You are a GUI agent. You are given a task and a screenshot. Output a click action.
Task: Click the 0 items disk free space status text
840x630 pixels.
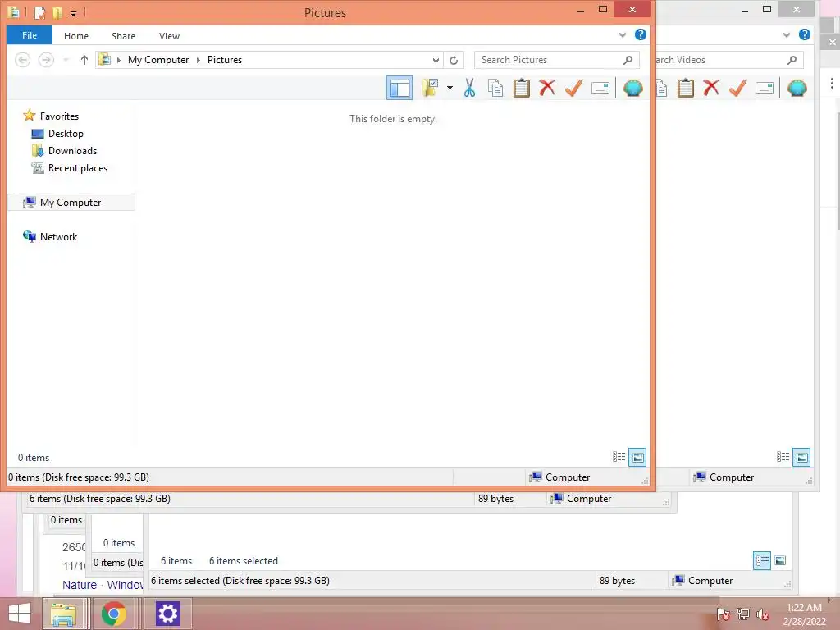pos(79,477)
